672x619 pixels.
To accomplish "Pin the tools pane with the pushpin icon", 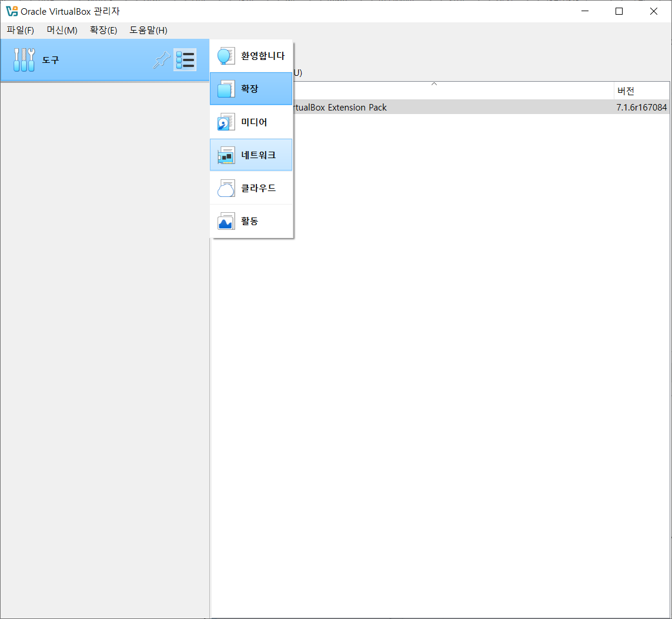I will (162, 59).
